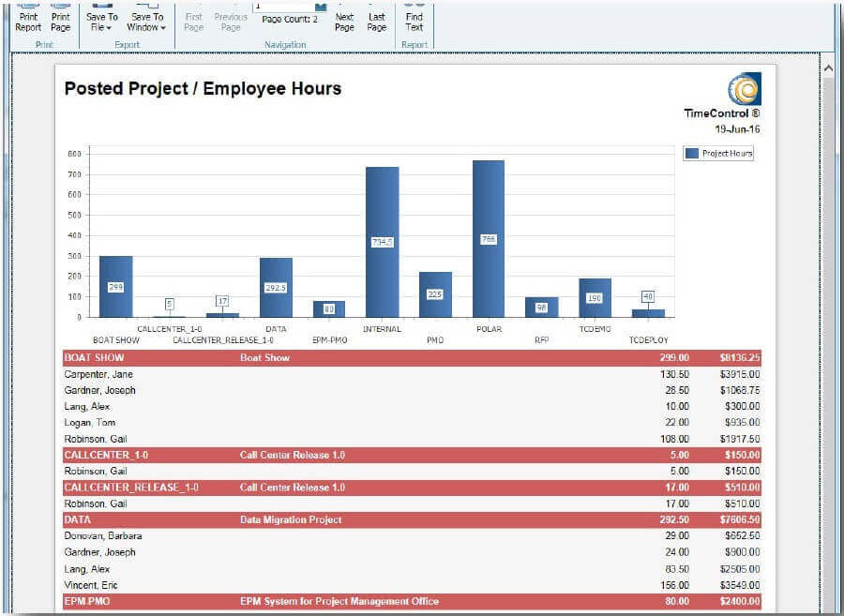The image size is (844, 616).
Task: Go to the Next Page
Action: point(344,21)
